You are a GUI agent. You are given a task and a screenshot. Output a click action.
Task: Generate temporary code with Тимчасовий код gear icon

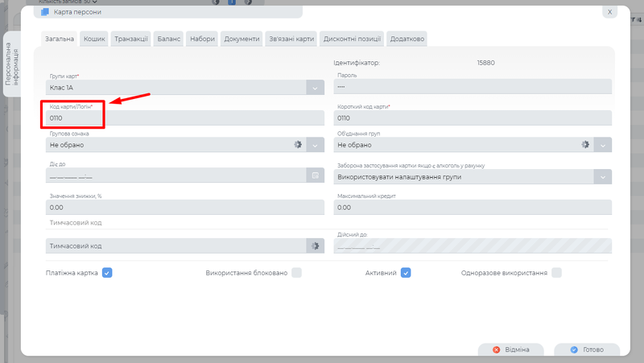click(315, 245)
